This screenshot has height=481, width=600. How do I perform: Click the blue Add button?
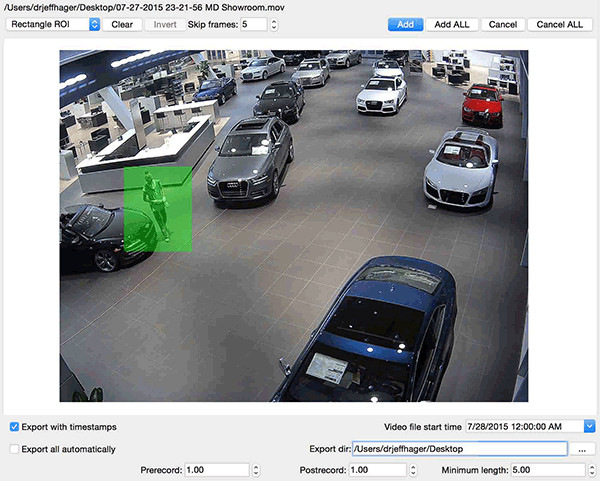point(405,24)
